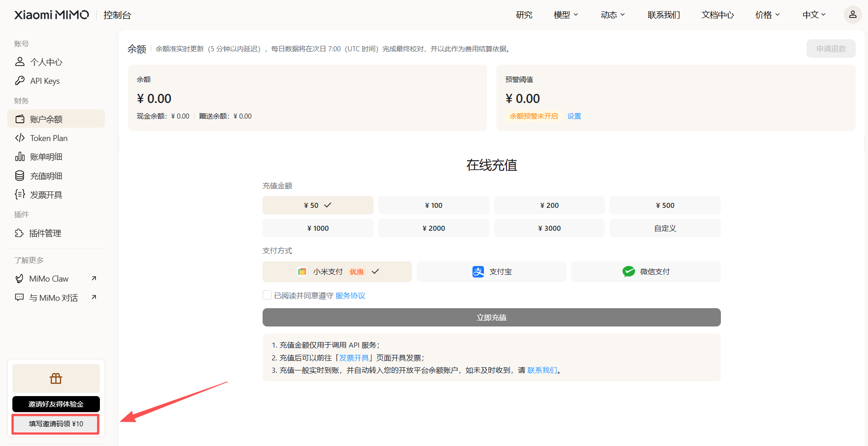The image size is (868, 446).
Task: Choose 支付宝 as payment method
Action: coord(491,272)
